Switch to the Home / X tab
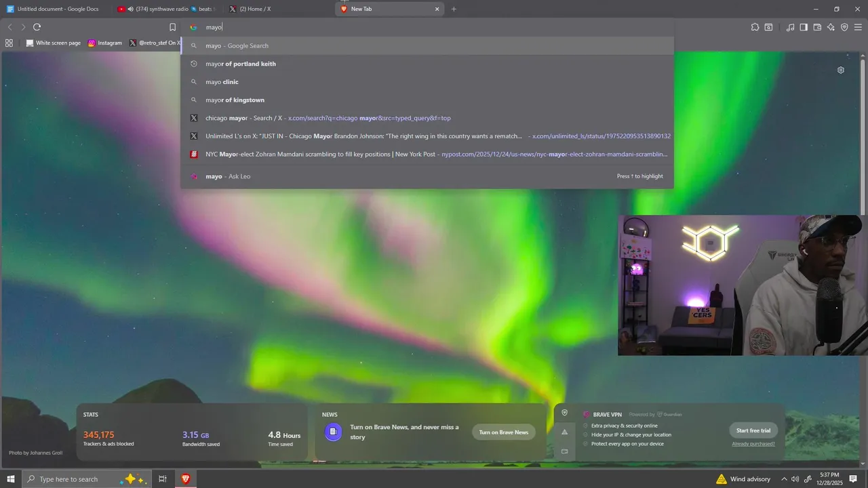Screen dimensions: 868x488 click(277, 9)
